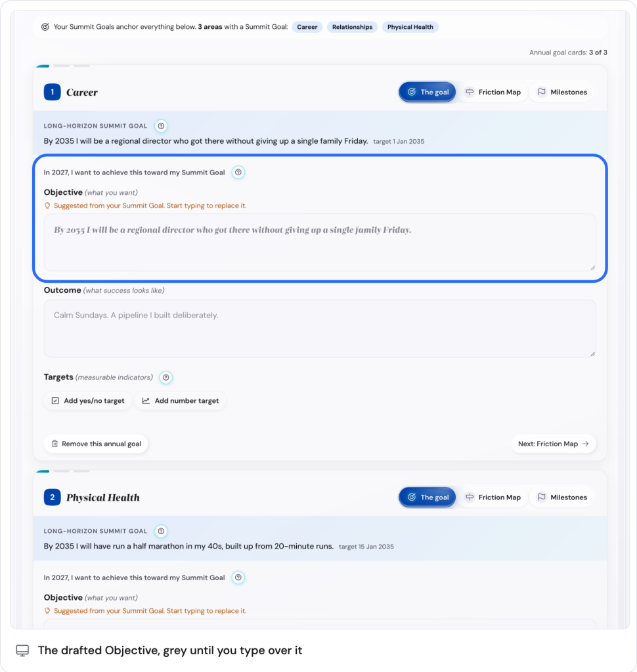
Task: Open Friction Map tab on Physical Health card
Action: point(493,497)
